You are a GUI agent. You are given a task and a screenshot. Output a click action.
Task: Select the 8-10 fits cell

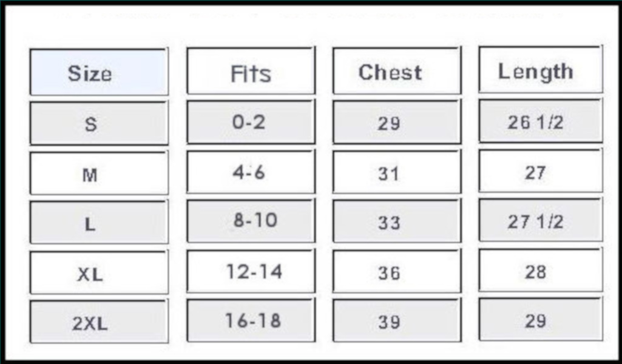[x=251, y=221]
